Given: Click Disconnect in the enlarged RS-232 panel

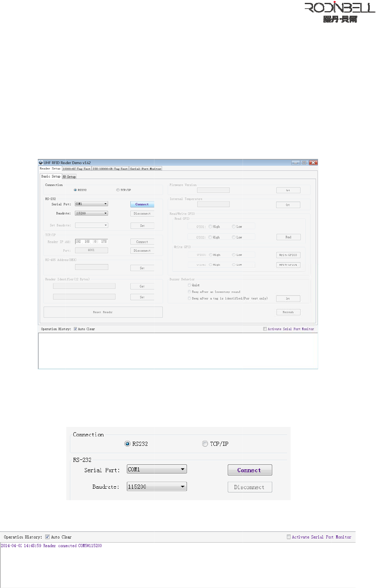Looking at the screenshot, I should tap(250, 487).
